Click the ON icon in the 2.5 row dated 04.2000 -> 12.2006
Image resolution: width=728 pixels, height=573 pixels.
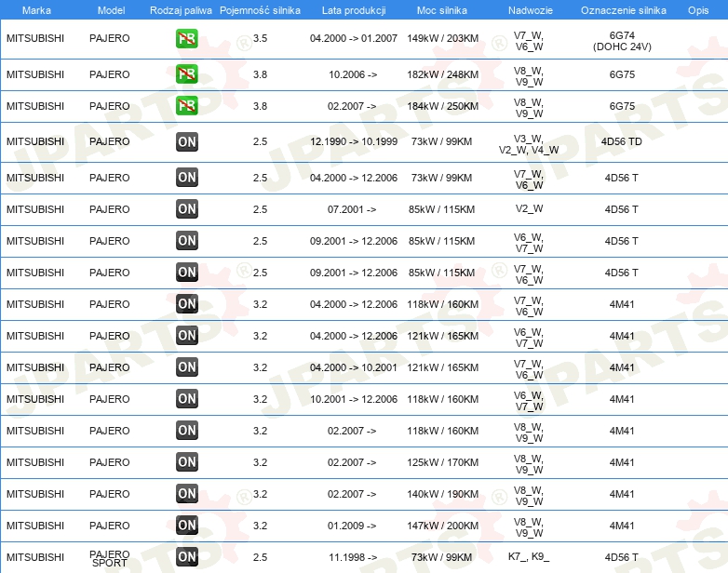pos(187,178)
